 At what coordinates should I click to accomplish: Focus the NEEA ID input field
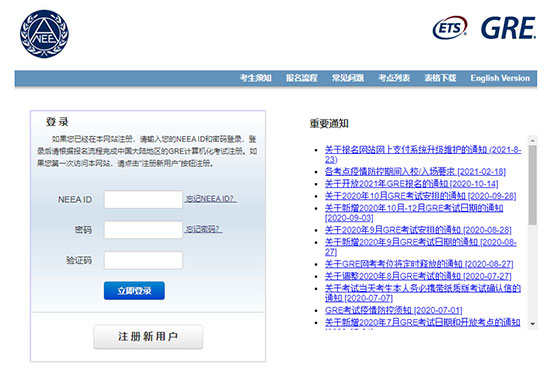point(143,199)
